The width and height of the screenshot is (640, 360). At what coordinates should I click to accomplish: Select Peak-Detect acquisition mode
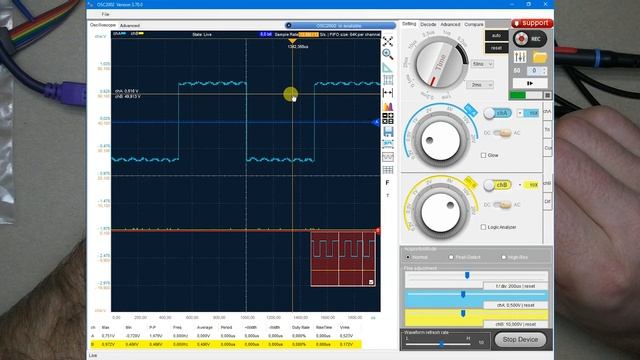(451, 257)
